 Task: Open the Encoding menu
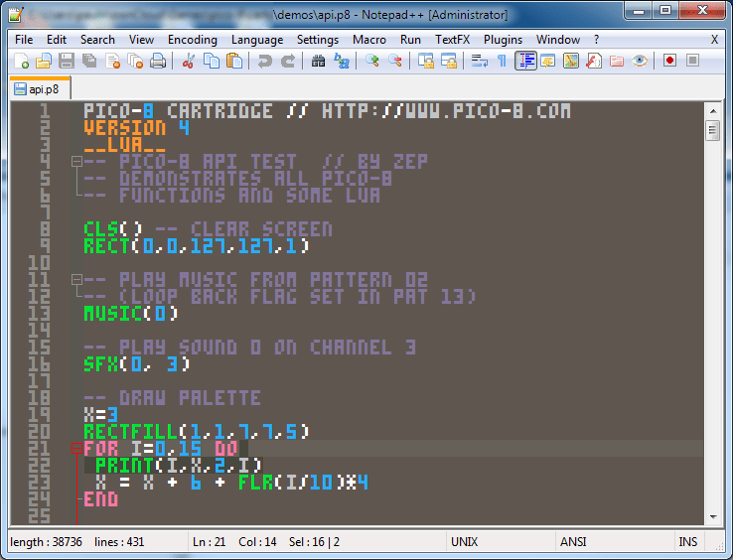click(193, 40)
